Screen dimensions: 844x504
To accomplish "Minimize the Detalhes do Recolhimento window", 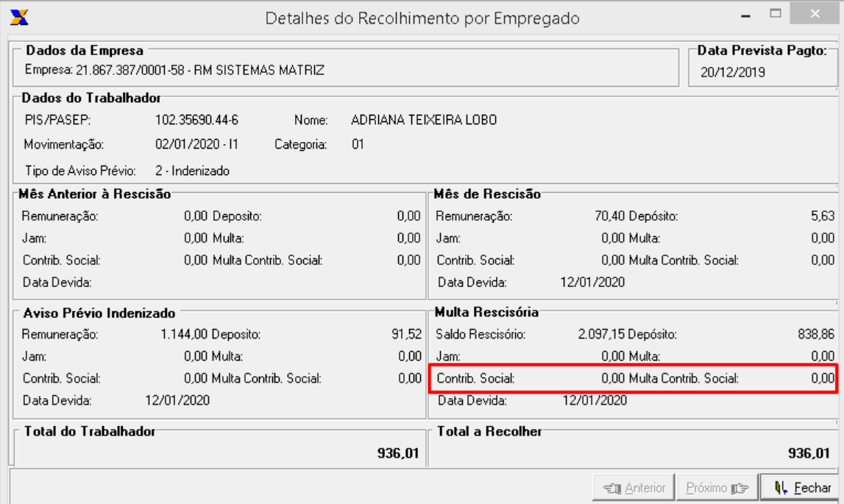I will pos(745,15).
